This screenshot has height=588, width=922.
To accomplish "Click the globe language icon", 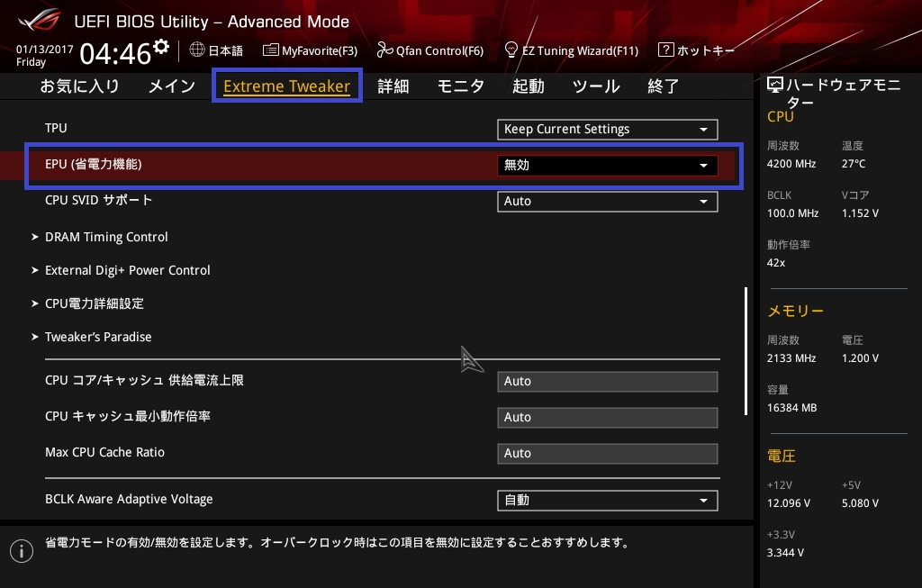I will 197,50.
